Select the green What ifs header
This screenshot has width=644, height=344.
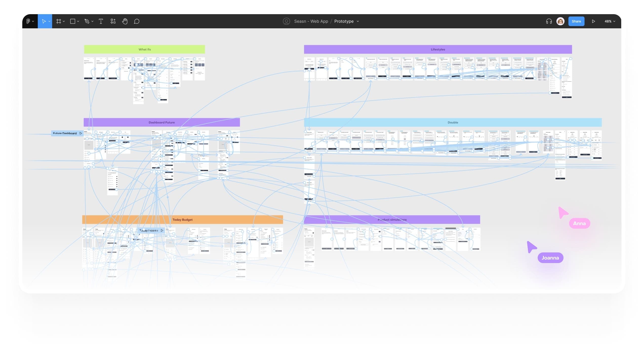[x=144, y=49]
